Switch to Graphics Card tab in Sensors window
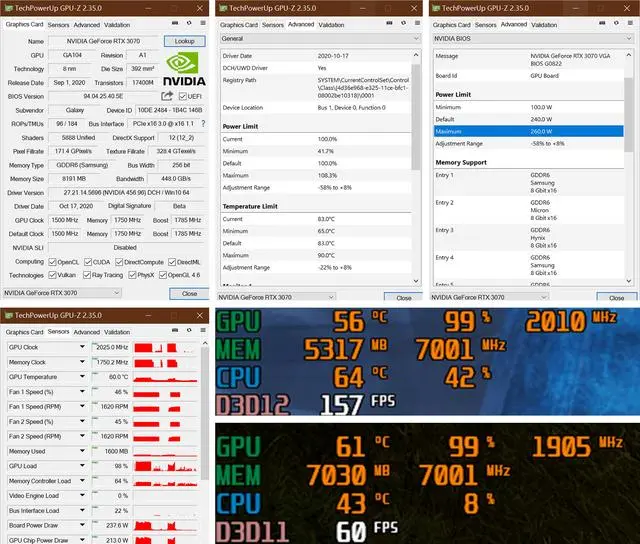Screen dimensions: 640x544 coord(24,332)
